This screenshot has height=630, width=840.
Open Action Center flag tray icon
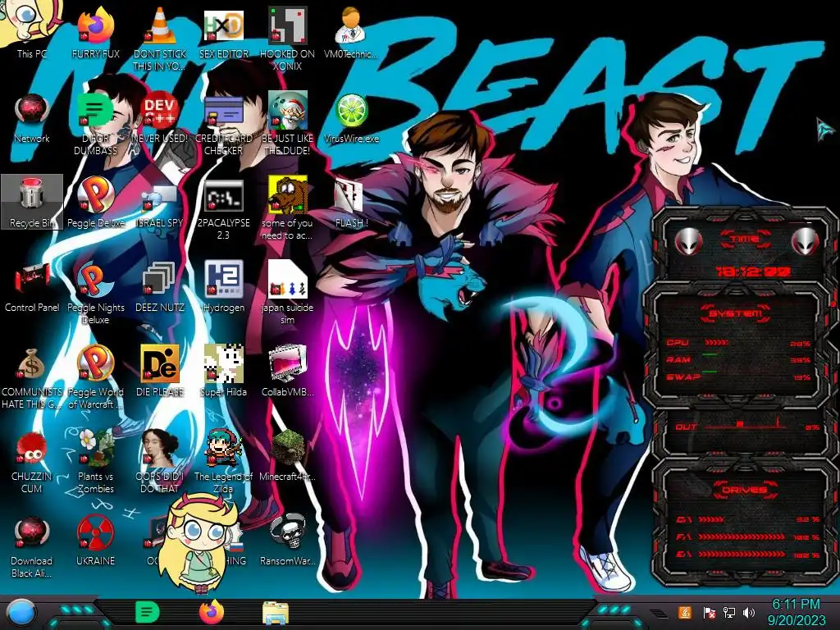click(x=709, y=612)
